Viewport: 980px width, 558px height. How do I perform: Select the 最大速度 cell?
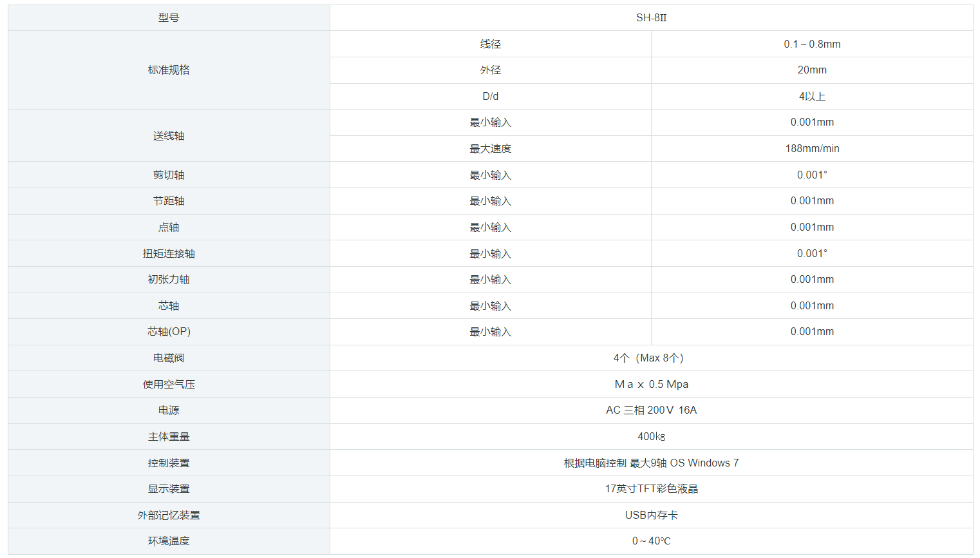point(490,149)
